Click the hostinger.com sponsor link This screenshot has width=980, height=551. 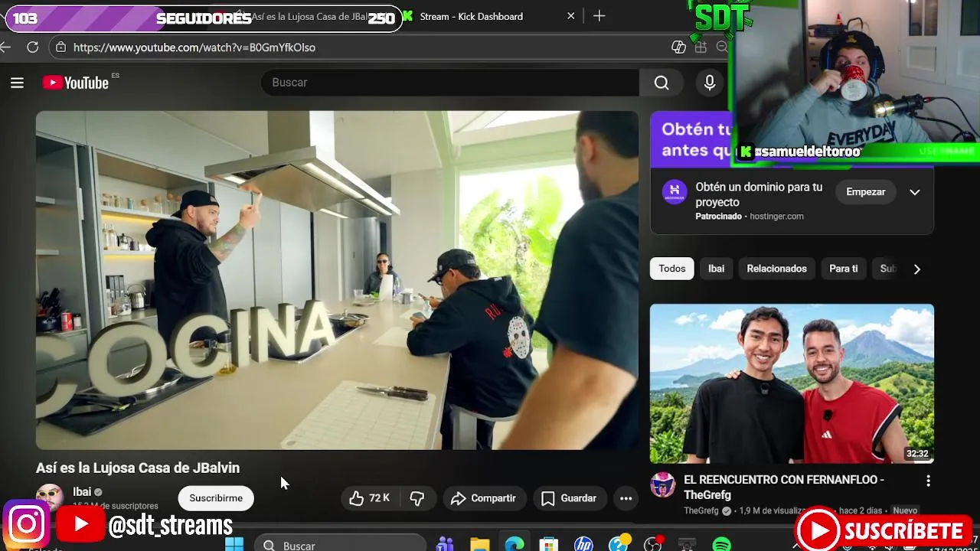coord(776,217)
